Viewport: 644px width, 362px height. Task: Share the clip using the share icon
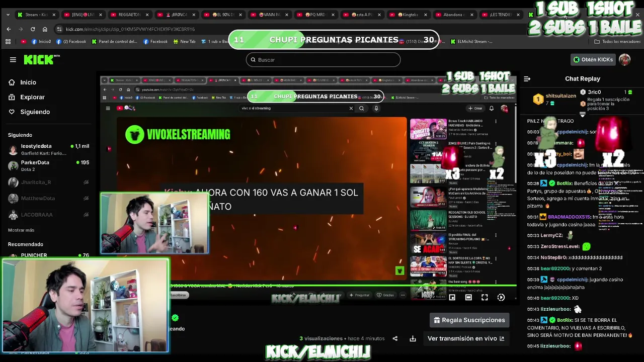(x=395, y=339)
